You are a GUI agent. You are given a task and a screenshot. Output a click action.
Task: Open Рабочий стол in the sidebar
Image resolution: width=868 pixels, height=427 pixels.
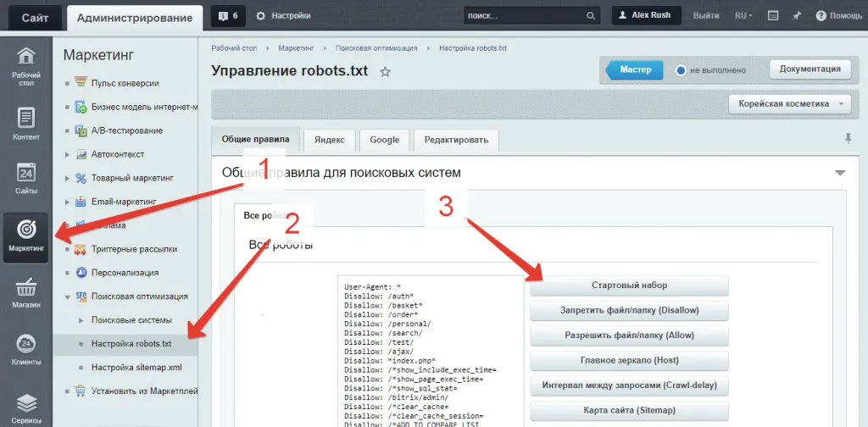pos(26,66)
